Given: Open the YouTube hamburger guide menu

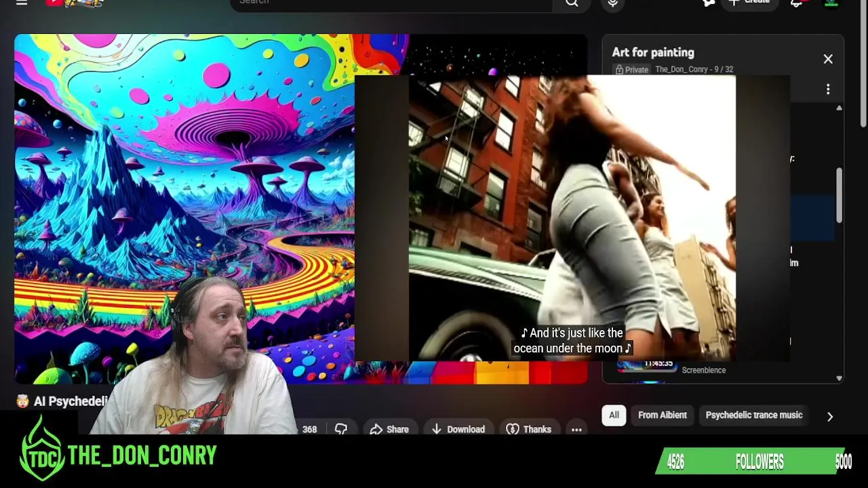Looking at the screenshot, I should point(22,3).
